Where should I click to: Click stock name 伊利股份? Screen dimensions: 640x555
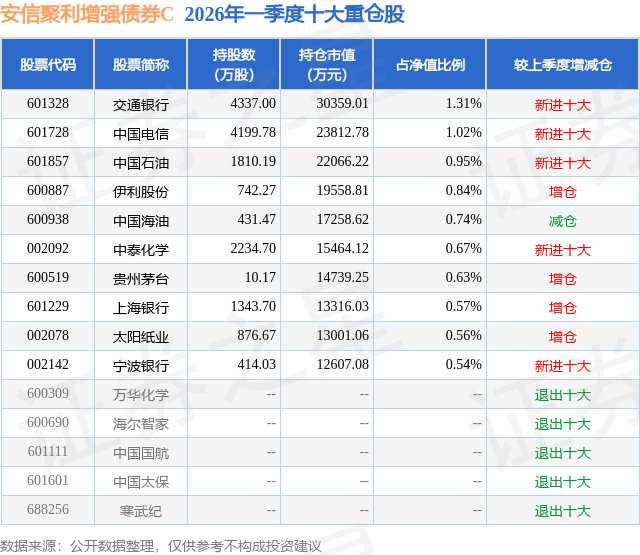(141, 192)
